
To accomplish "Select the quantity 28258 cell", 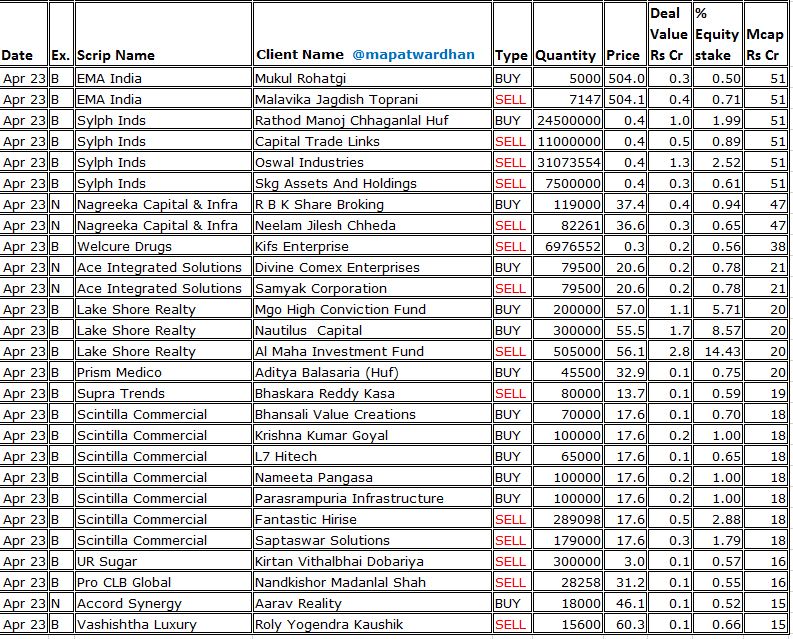I will coord(567,582).
